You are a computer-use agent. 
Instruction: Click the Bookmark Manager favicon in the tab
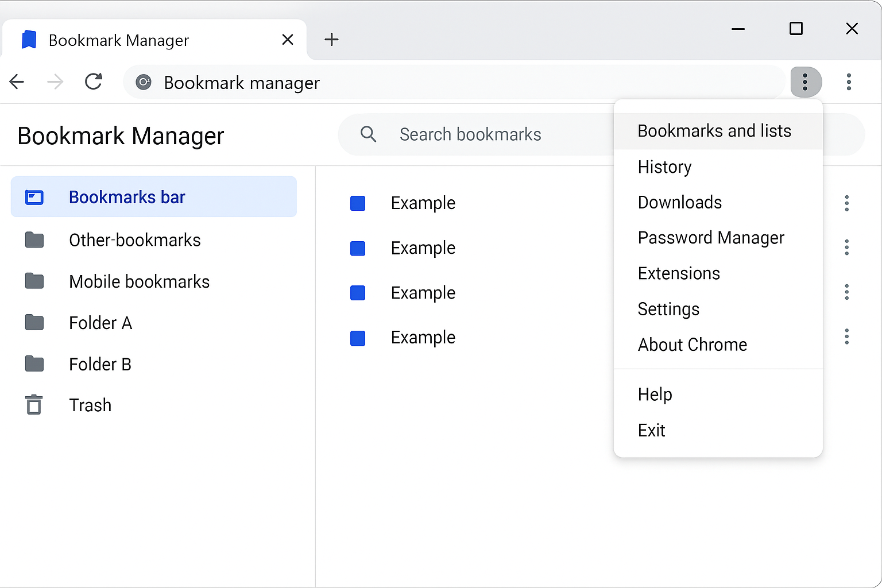(x=28, y=39)
